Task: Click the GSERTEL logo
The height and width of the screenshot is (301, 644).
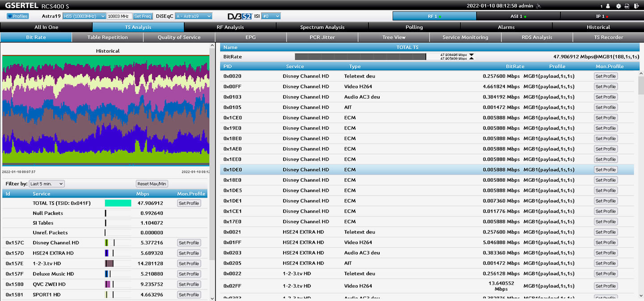Action: point(22,5)
